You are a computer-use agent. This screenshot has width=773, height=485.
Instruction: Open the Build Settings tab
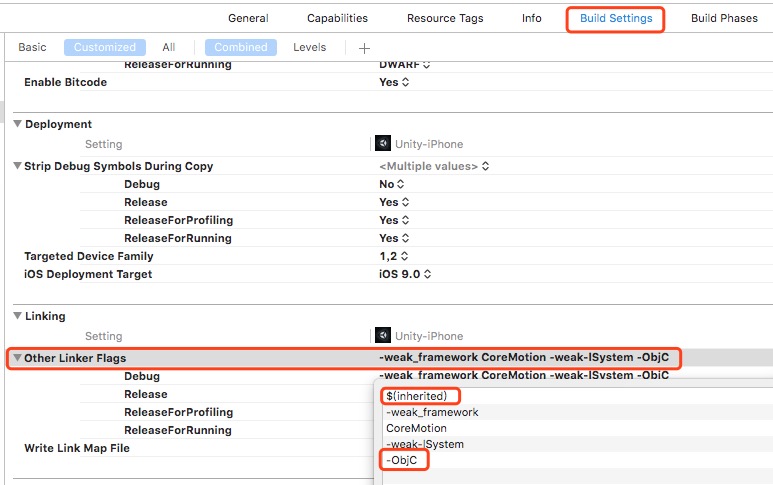(616, 18)
